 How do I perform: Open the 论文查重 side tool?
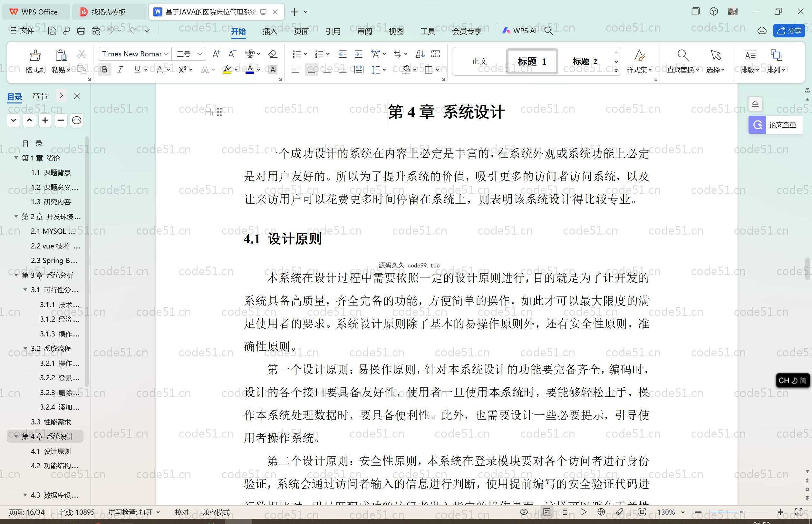pyautogui.click(x=775, y=125)
